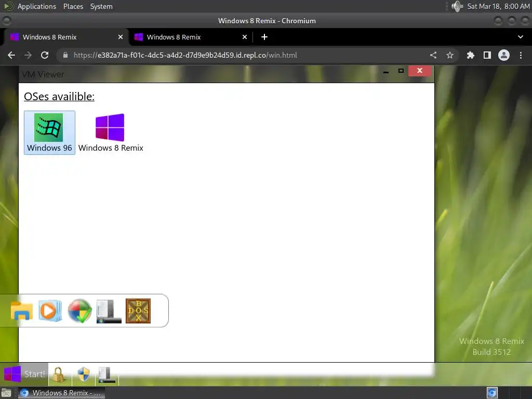This screenshot has width=532, height=399.
Task: Launch the DOSBox dock icon
Action: (x=138, y=311)
